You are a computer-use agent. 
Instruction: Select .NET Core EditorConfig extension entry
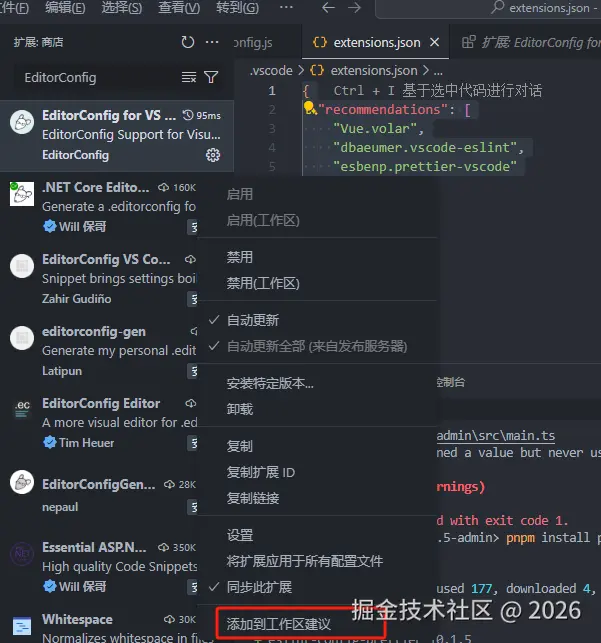[x=99, y=208]
